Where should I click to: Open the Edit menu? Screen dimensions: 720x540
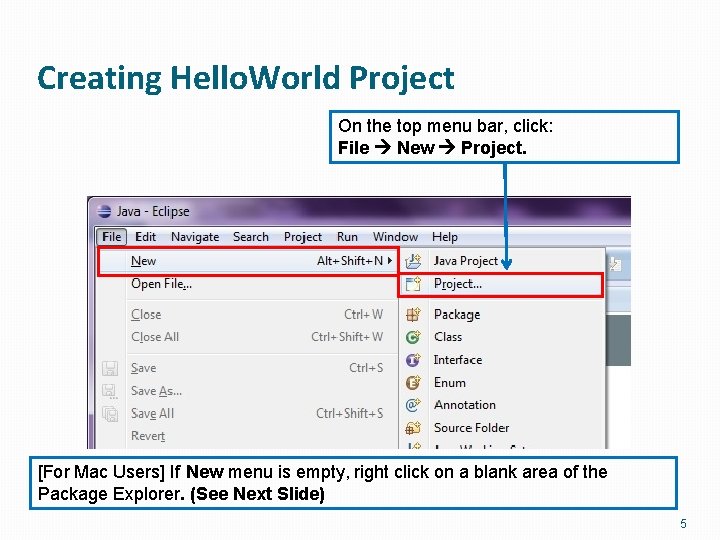(x=146, y=237)
